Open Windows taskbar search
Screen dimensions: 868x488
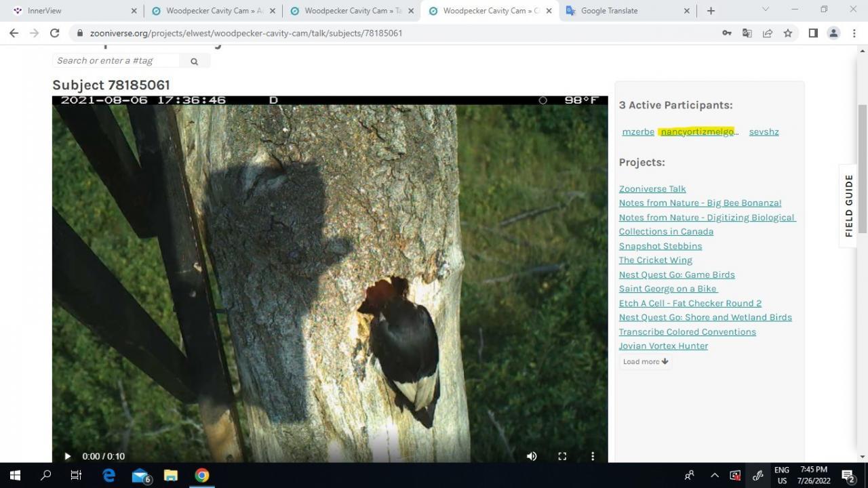coord(45,475)
